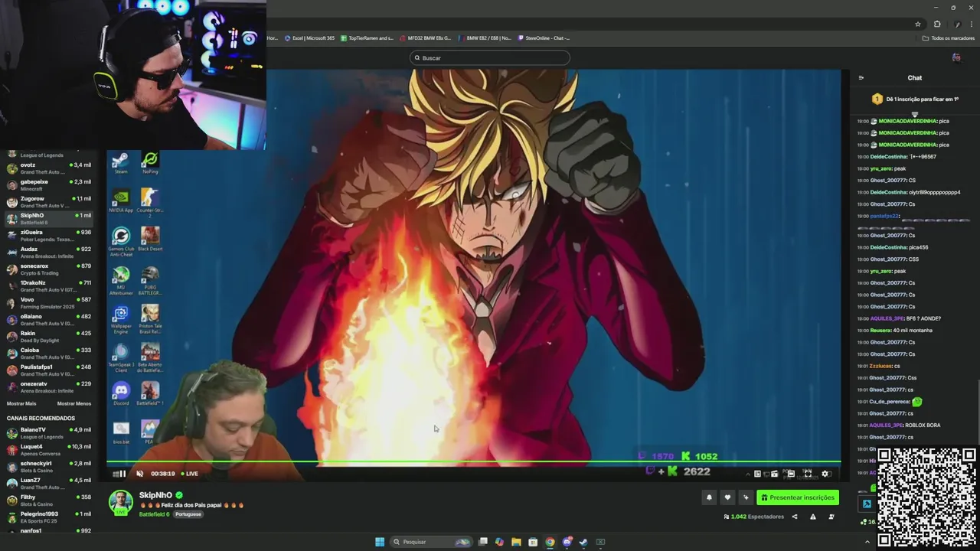
Task: Open StereOnline Chat bookmark
Action: pyautogui.click(x=544, y=37)
